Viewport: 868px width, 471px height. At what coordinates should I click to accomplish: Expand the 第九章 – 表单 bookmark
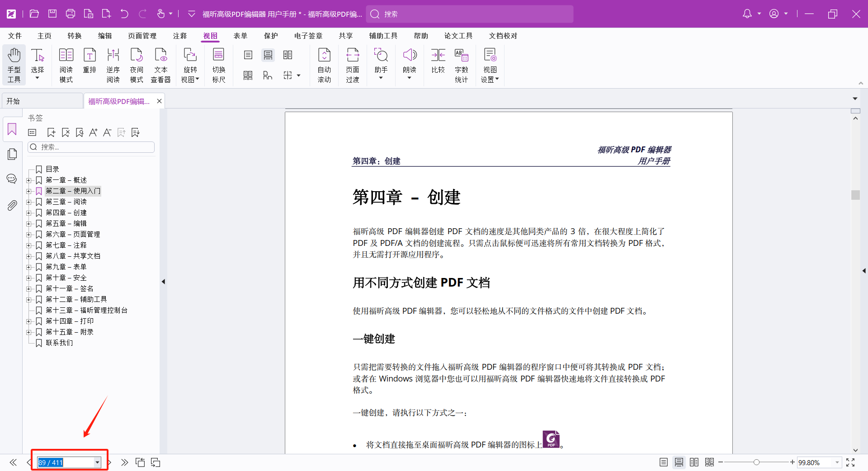(x=28, y=267)
